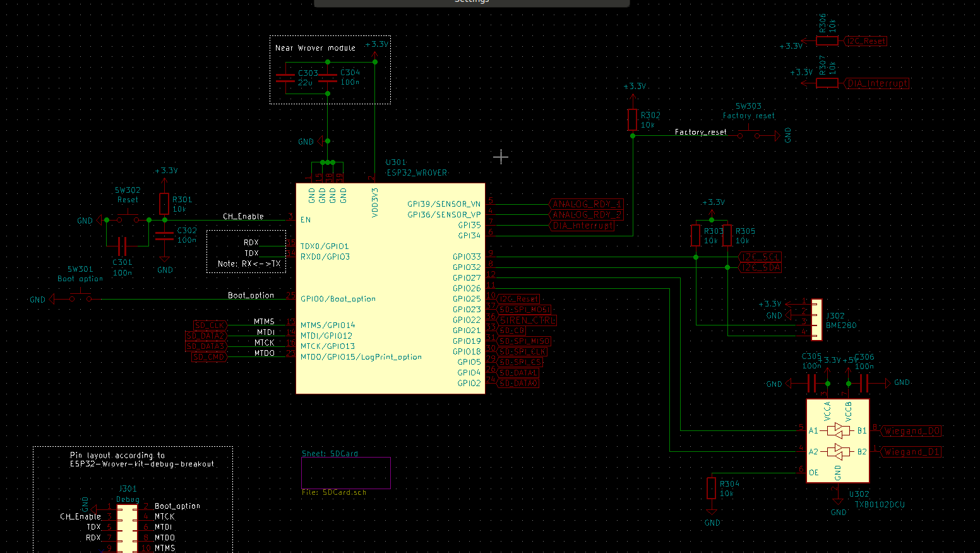Click the SD:SPI_MISO global label

[524, 341]
